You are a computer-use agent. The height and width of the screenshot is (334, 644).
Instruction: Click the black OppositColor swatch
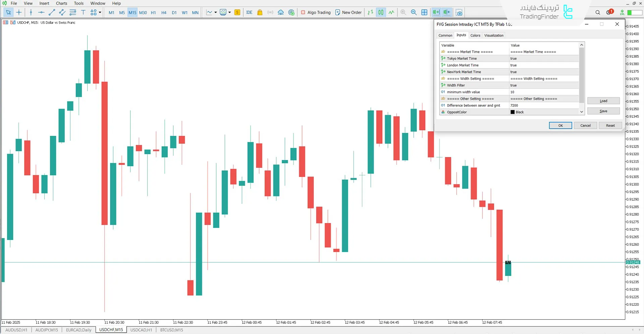tap(512, 112)
